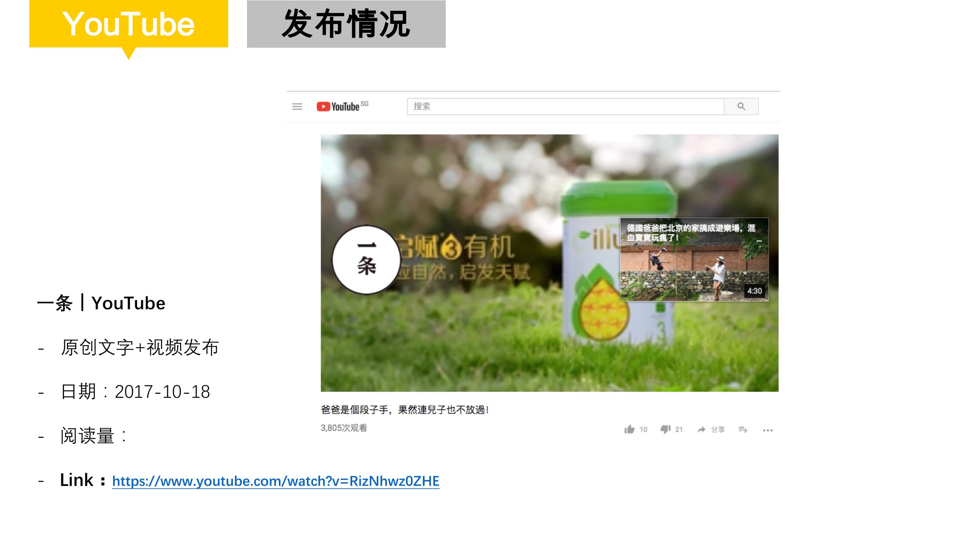Screen dimensions: 980x551
Task: Click the YouTube SG logo
Action: (x=342, y=106)
